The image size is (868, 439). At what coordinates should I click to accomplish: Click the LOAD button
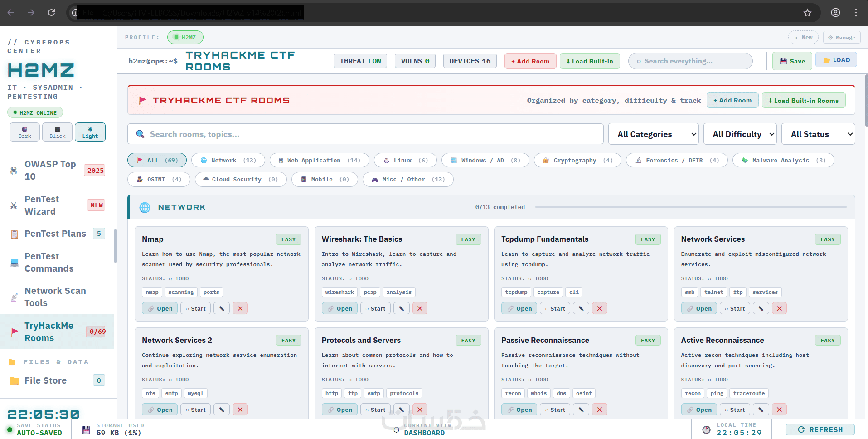836,60
